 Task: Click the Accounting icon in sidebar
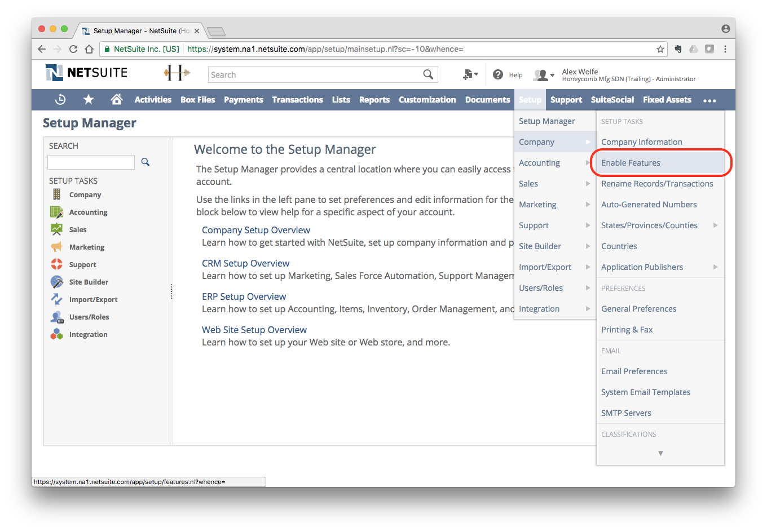tap(56, 212)
